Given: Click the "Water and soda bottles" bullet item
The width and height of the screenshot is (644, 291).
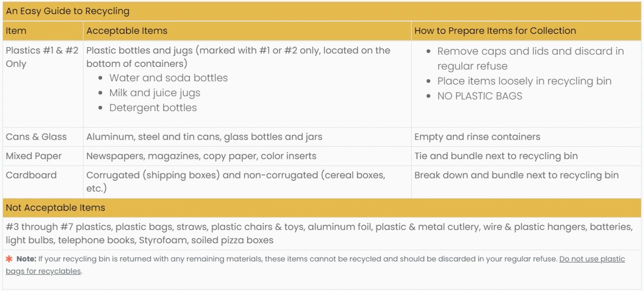Looking at the screenshot, I should 168,78.
